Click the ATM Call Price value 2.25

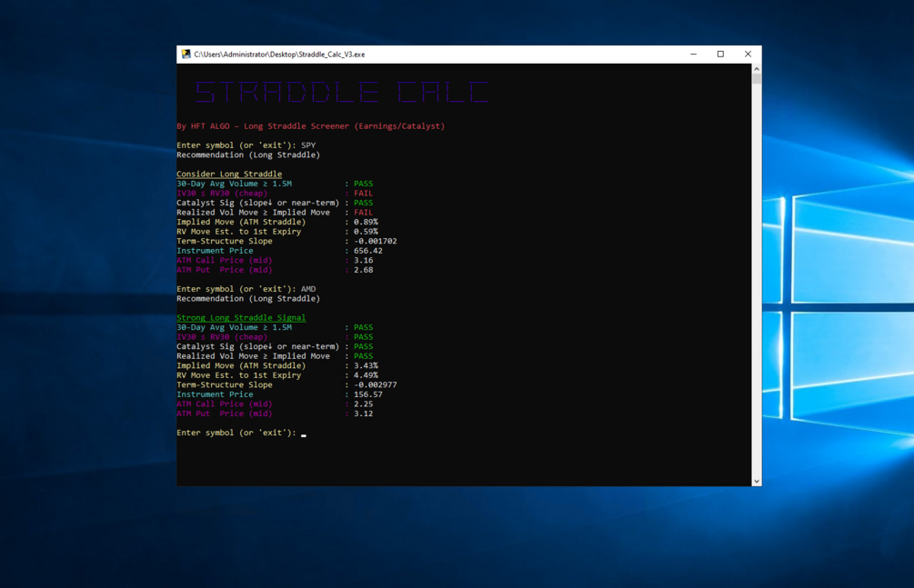coord(363,404)
